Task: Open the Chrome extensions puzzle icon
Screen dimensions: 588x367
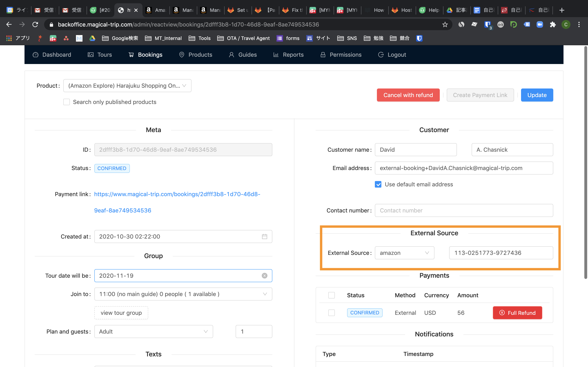Action: tap(553, 24)
